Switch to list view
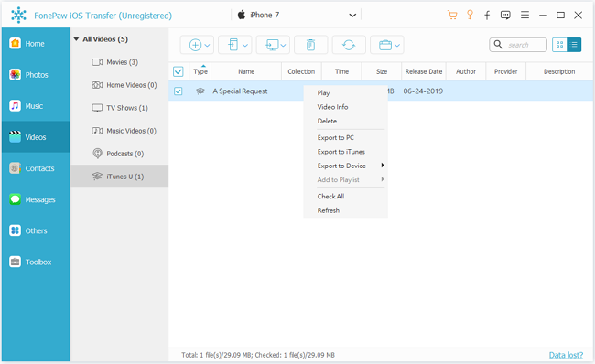595x364 pixels. click(x=574, y=45)
